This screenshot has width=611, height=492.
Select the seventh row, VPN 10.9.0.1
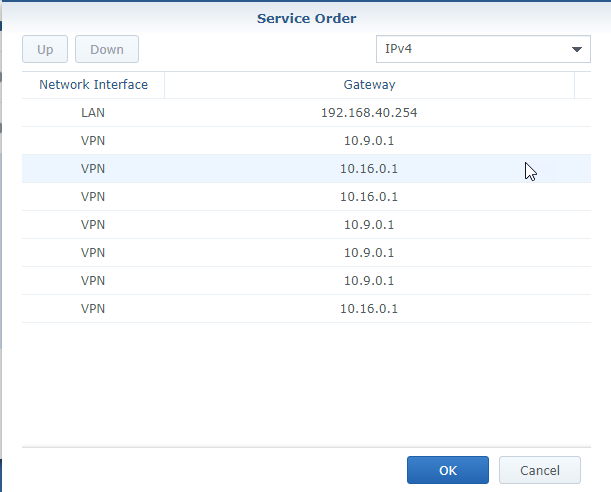pyautogui.click(x=93, y=281)
